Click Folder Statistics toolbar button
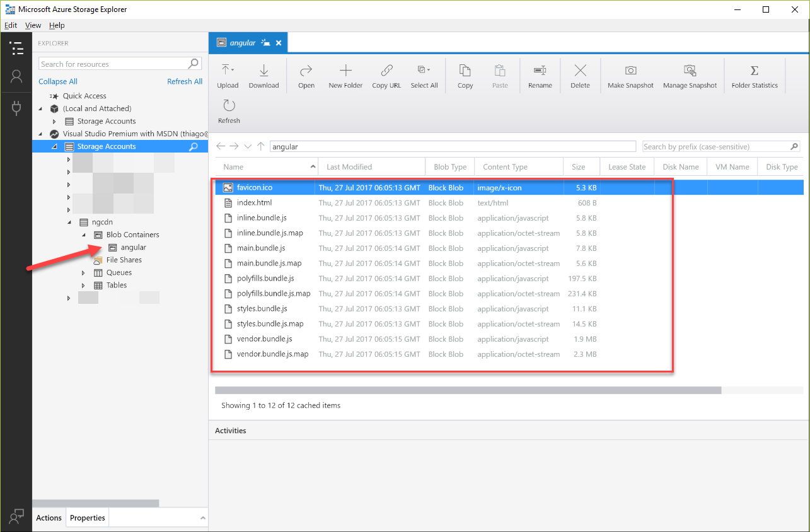The width and height of the screenshot is (810, 532). (x=755, y=76)
